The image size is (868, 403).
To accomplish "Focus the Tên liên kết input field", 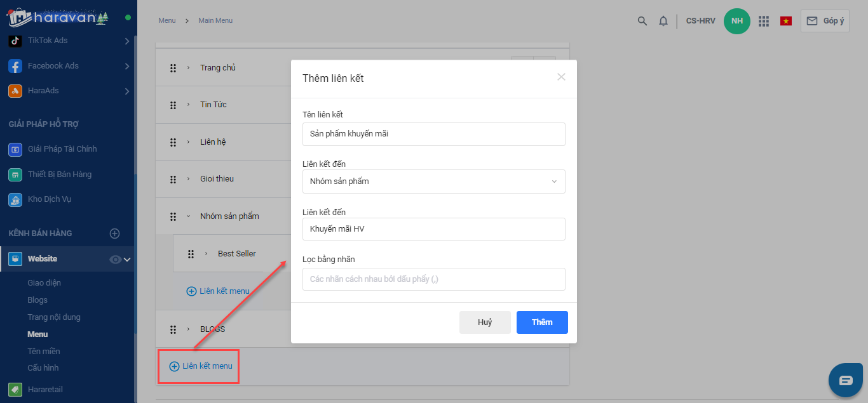I will (x=434, y=134).
